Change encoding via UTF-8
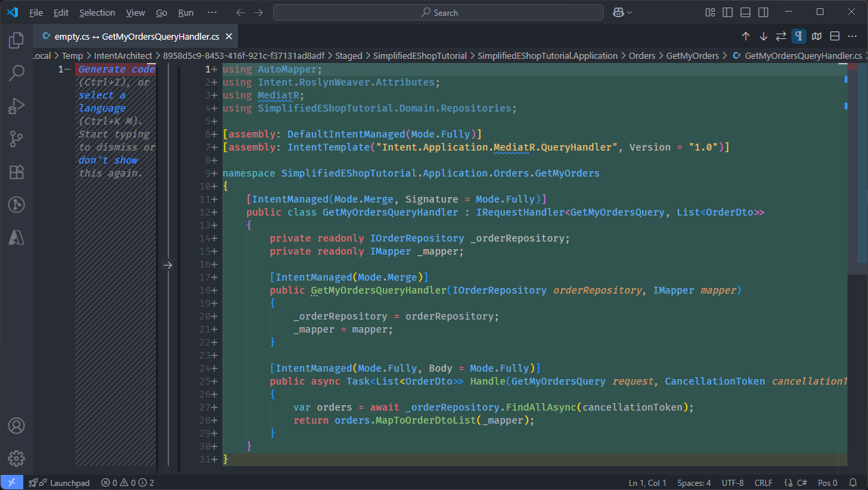 point(732,482)
